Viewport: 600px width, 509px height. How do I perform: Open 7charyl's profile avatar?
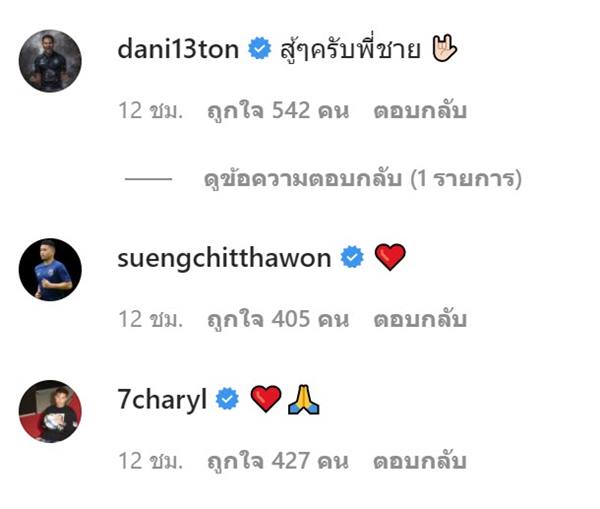click(50, 411)
